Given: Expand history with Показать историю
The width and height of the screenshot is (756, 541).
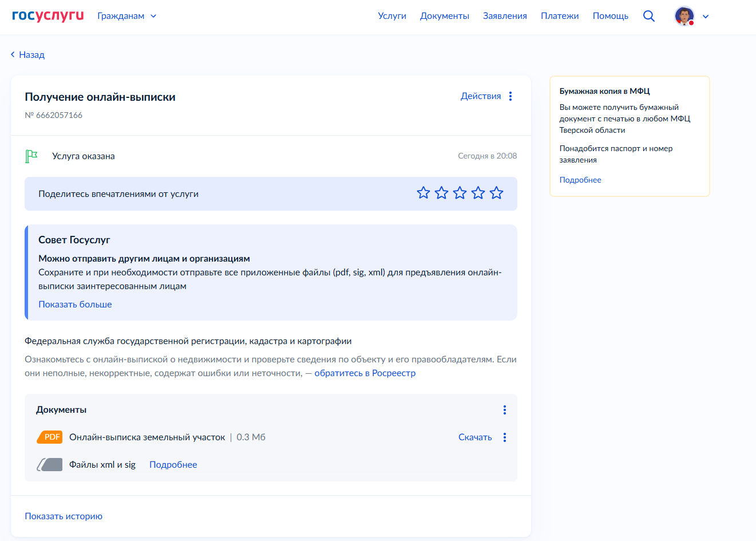Looking at the screenshot, I should click(64, 516).
